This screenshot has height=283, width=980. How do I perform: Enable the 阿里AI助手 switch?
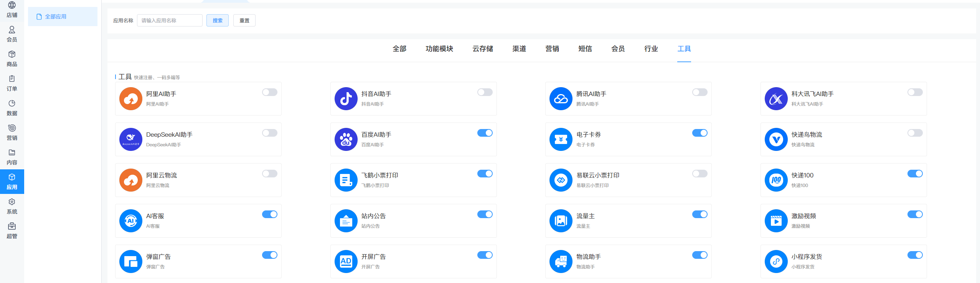tap(270, 92)
